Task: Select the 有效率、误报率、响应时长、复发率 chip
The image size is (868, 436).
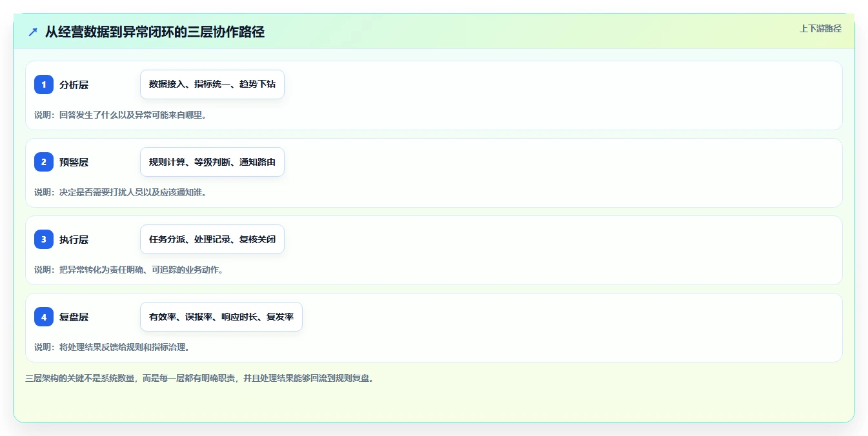Action: click(221, 317)
